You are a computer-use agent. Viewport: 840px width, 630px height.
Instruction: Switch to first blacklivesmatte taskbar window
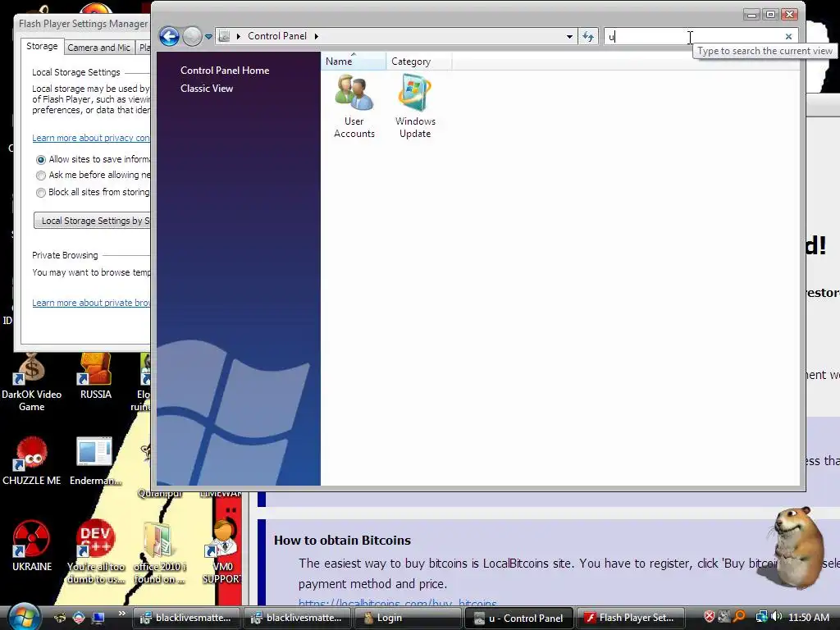point(186,618)
